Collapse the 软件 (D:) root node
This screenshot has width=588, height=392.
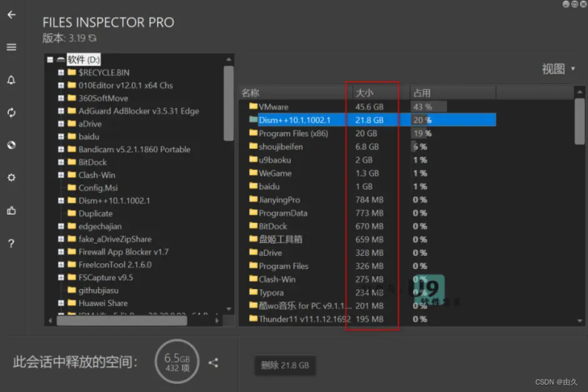tap(50, 60)
